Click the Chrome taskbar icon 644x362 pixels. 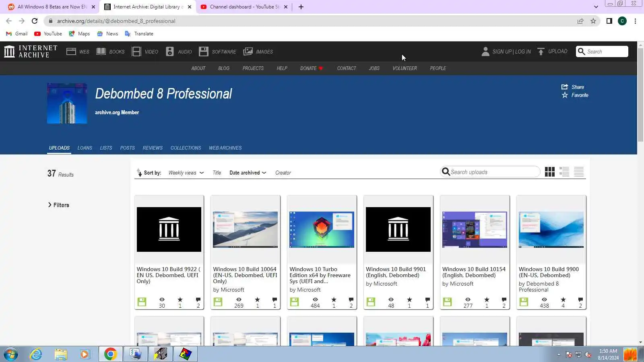[111, 354]
